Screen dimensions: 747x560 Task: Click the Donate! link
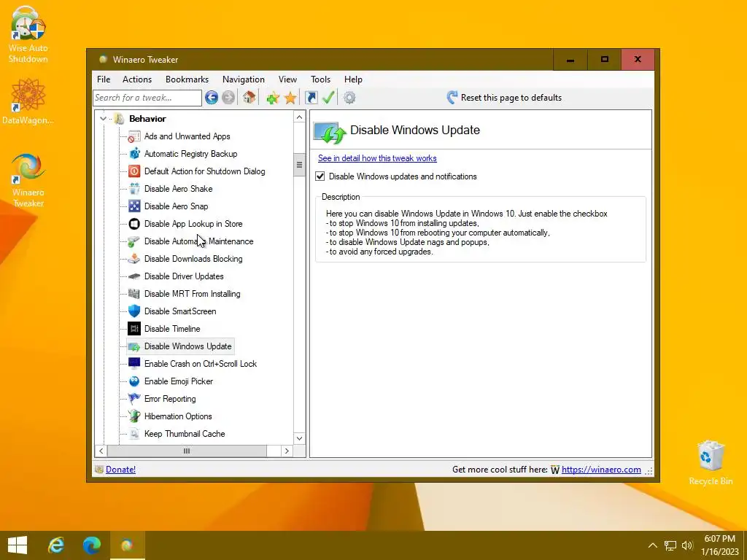120,470
